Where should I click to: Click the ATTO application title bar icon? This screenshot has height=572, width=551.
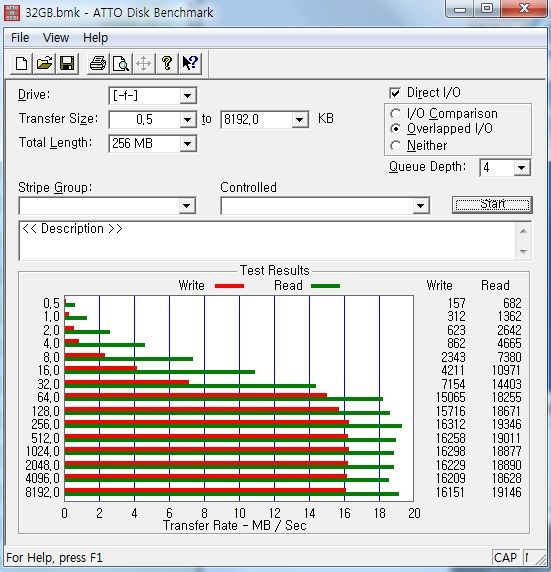12,12
